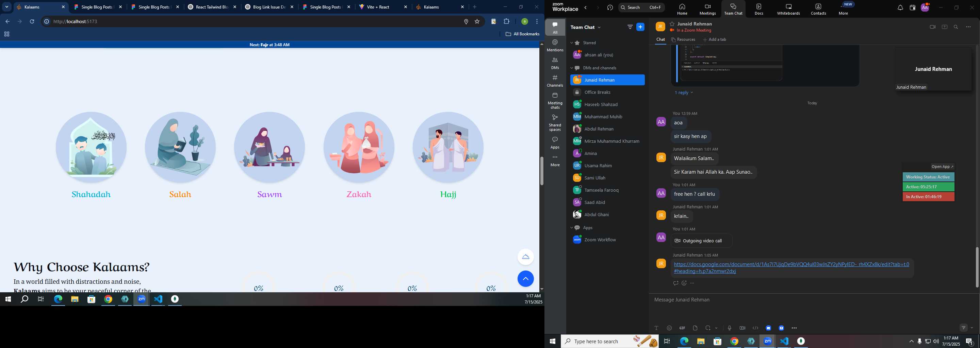980x348 pixels.
Task: Open Mentions in the chat sidebar
Action: (x=555, y=46)
